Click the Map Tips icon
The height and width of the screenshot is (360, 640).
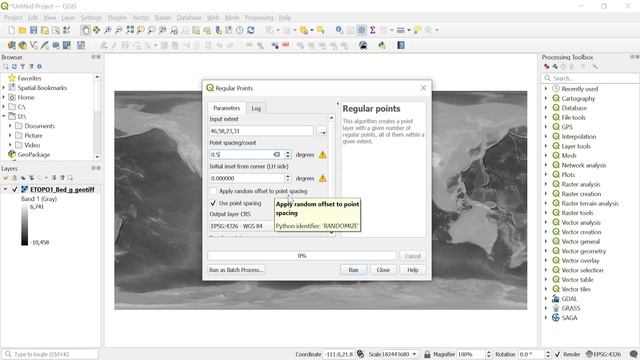pyautogui.click(x=417, y=30)
